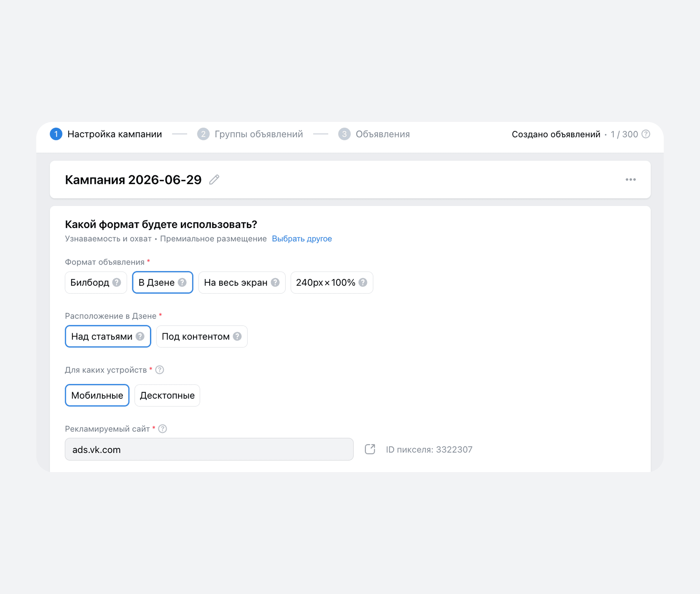The image size is (700, 594).
Task: Select the Билборд ad format
Action: pos(96,282)
